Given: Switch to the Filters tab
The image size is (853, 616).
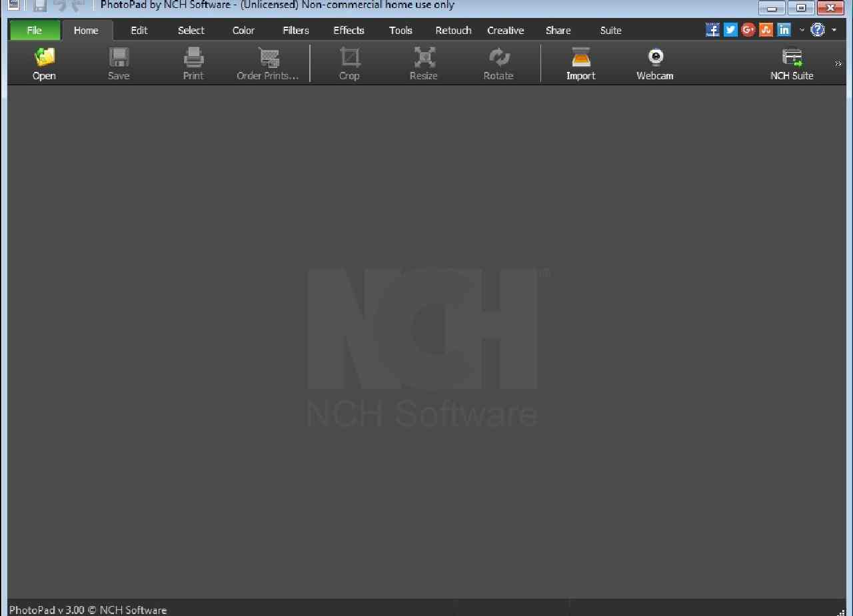Looking at the screenshot, I should [296, 30].
